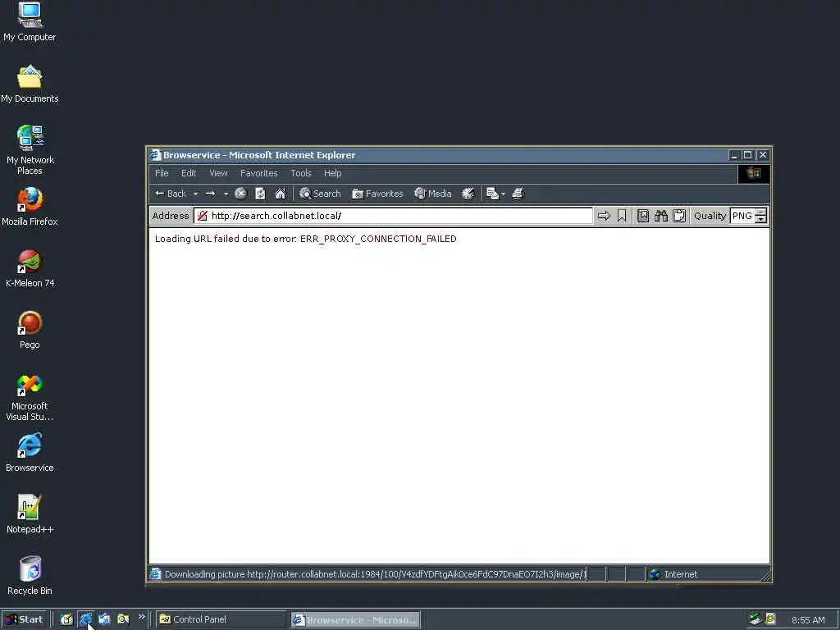
Task: Click the fourth quick launch search icon
Action: pos(123,619)
